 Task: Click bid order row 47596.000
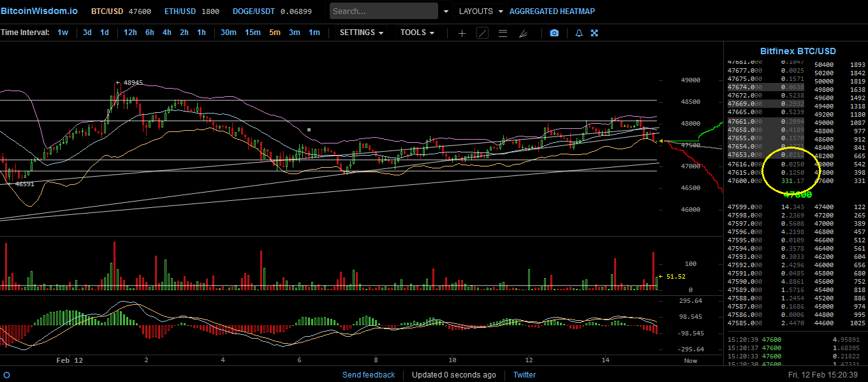765,232
